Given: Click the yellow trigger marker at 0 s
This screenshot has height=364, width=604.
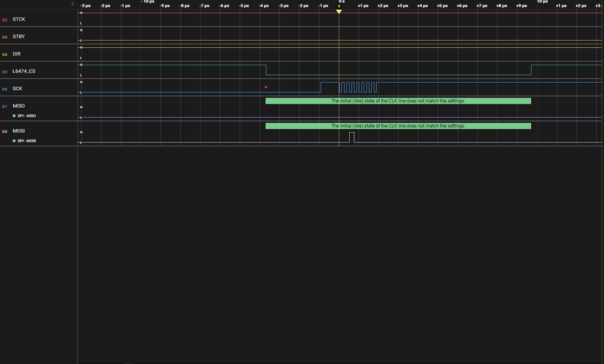Looking at the screenshot, I should 339,11.
